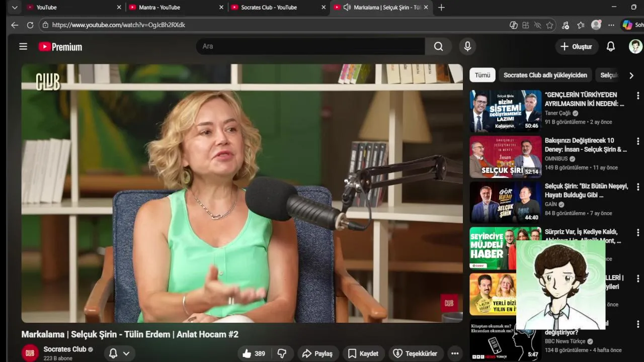This screenshot has width=644, height=362.
Task: Open 44:40 Gör Beni thumbnail
Action: click(506, 202)
